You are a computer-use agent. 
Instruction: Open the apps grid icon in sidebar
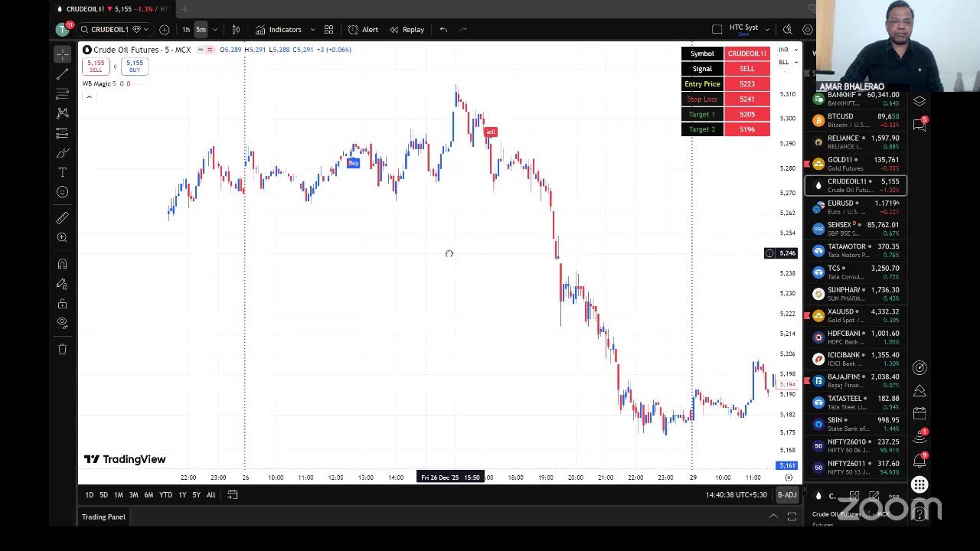[x=920, y=484]
